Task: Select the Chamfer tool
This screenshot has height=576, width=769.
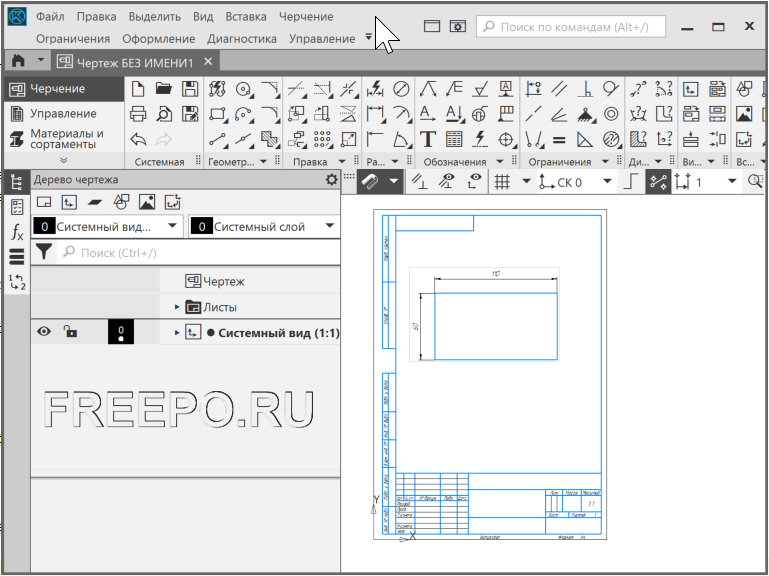Action: (x=269, y=89)
